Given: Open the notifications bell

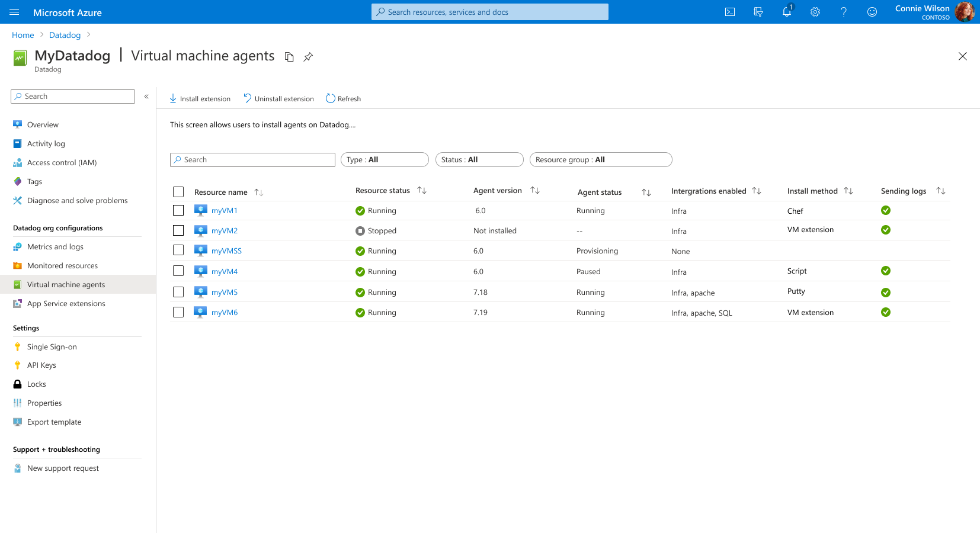Looking at the screenshot, I should pyautogui.click(x=787, y=12).
